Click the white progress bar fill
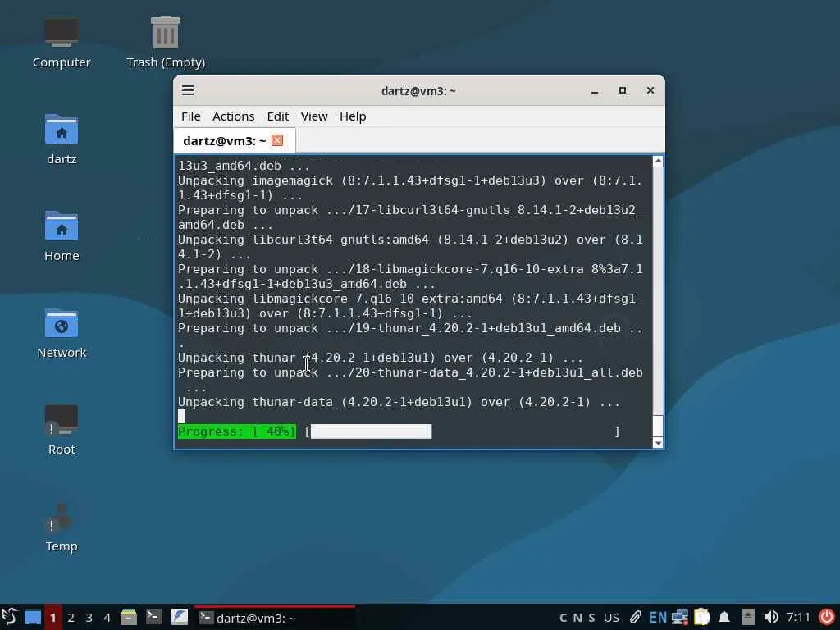The image size is (840, 630). pos(372,431)
